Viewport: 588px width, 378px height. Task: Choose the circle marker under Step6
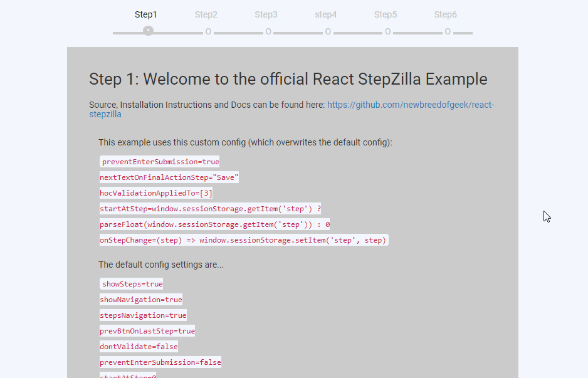coord(448,32)
